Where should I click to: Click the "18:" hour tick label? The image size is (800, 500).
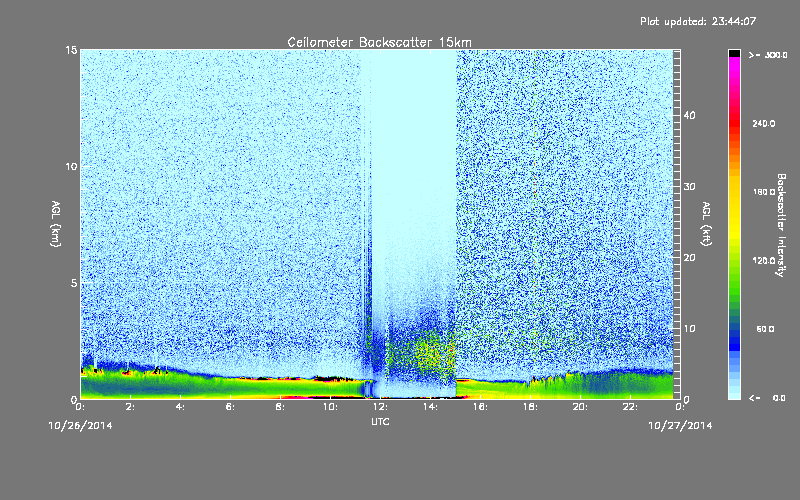530,407
